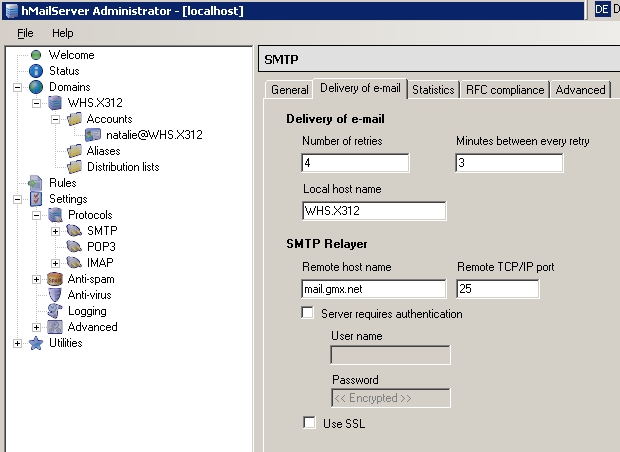Screen dimensions: 620x452
Task: Click the Rules icon in tree
Action: coord(36,183)
